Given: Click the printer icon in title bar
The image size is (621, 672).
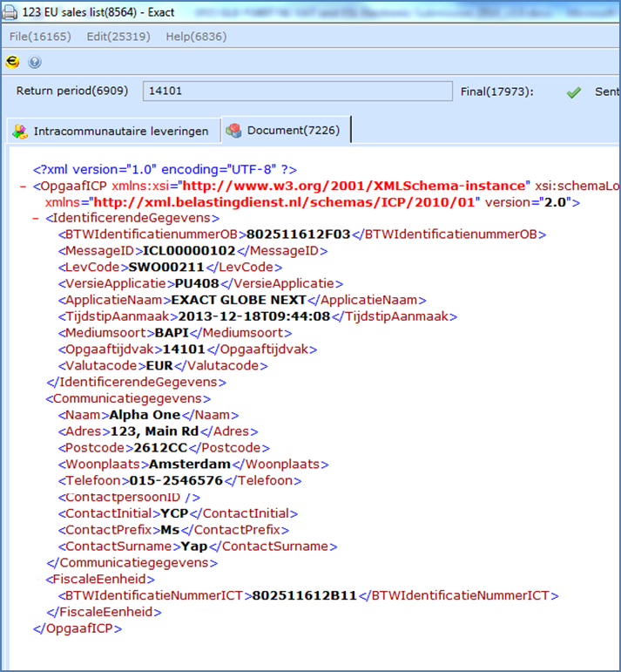Looking at the screenshot, I should coord(10,12).
